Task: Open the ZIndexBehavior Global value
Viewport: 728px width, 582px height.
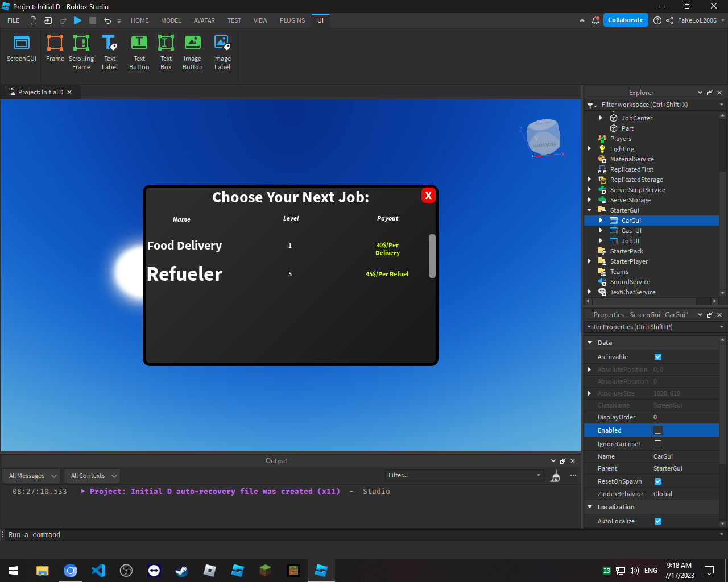Action: point(685,494)
